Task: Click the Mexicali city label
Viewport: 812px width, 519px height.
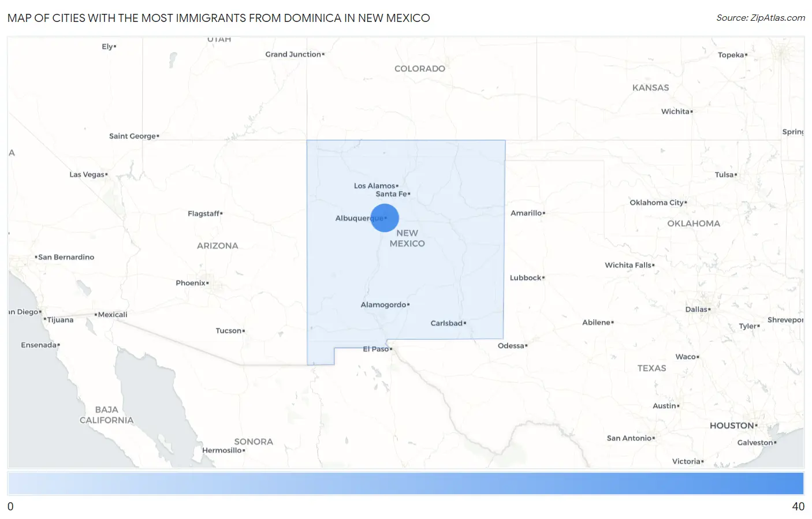Action: 113,315
